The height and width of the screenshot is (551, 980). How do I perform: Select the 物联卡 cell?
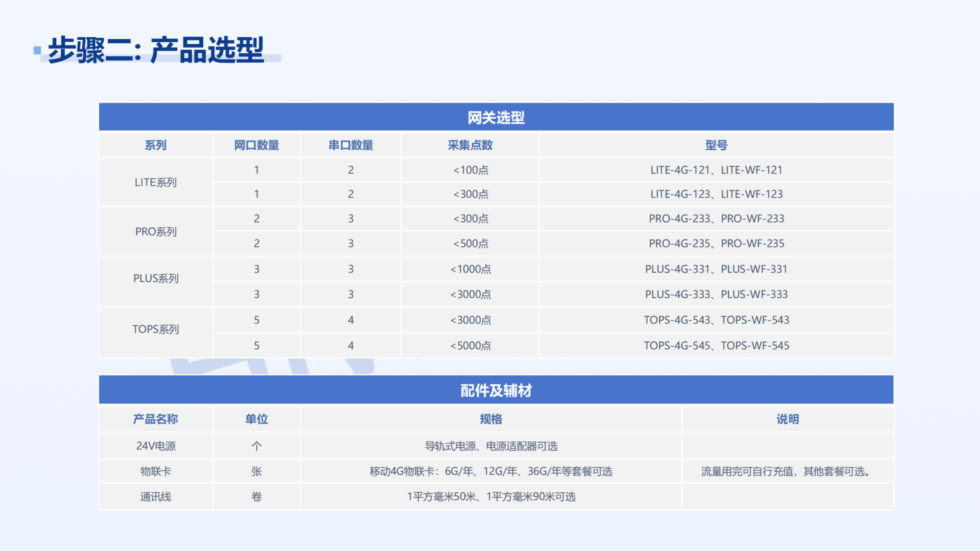155,471
